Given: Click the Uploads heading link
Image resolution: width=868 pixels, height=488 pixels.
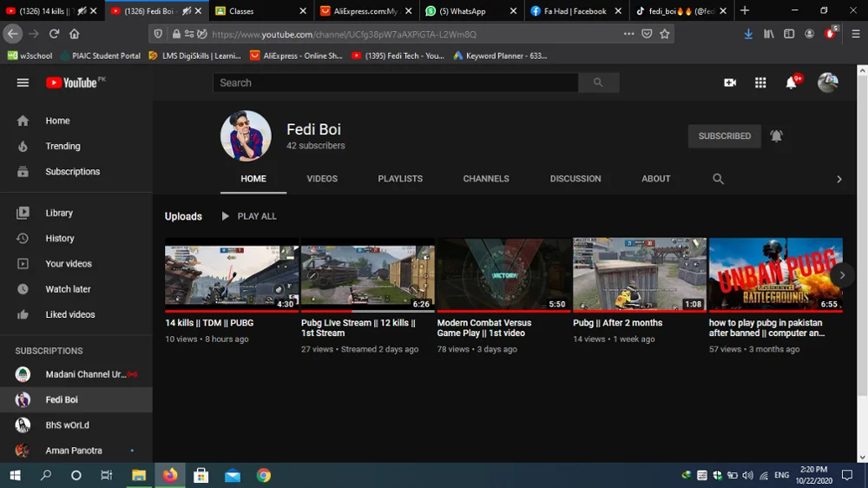Looking at the screenshot, I should point(183,216).
